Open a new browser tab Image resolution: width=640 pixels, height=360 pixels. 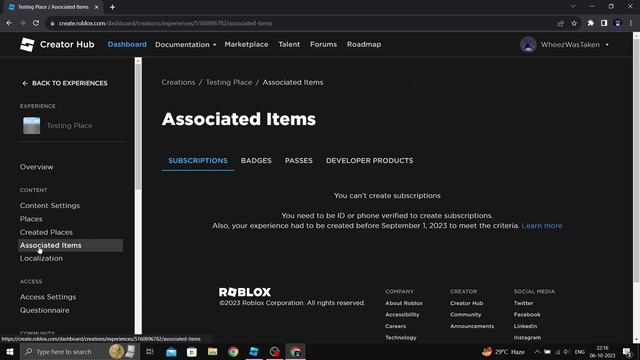point(112,7)
